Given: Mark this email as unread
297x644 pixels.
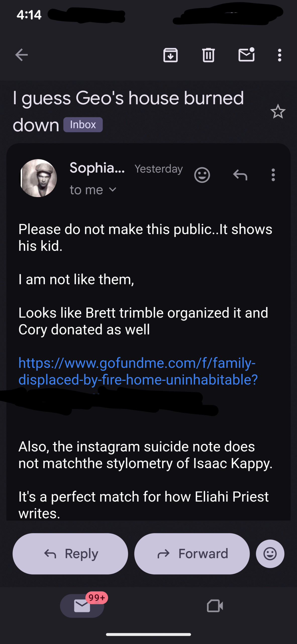Looking at the screenshot, I should [x=246, y=55].
